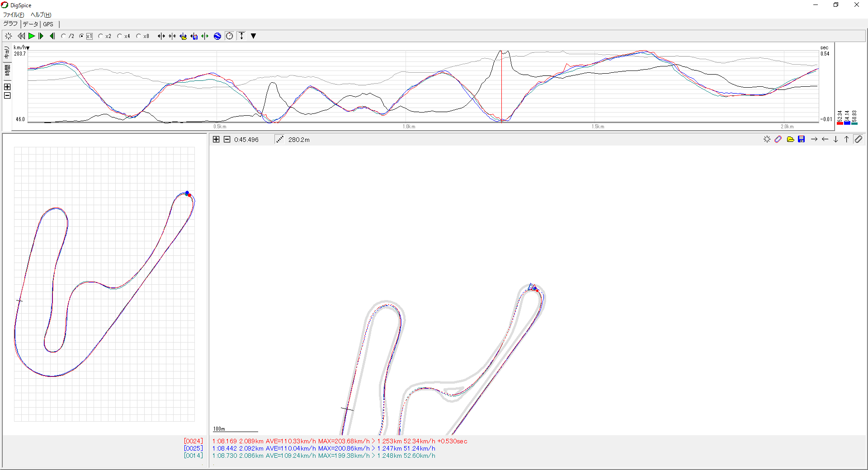Select the x4 playback speed
Screen dimensions: 868x470
(124, 36)
